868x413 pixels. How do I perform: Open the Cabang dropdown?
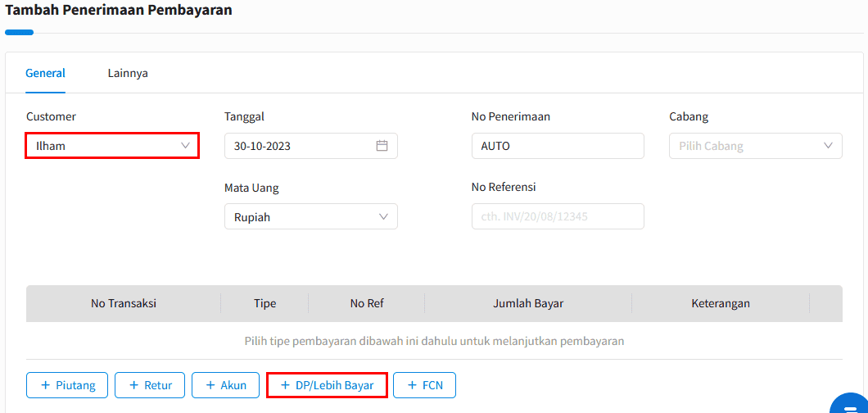point(755,146)
